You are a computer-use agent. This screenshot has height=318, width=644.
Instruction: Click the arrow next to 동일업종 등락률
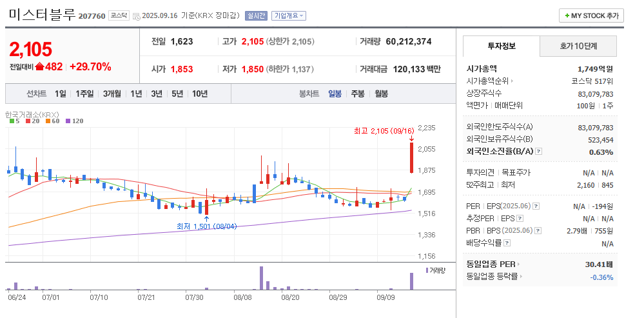tap(522, 277)
